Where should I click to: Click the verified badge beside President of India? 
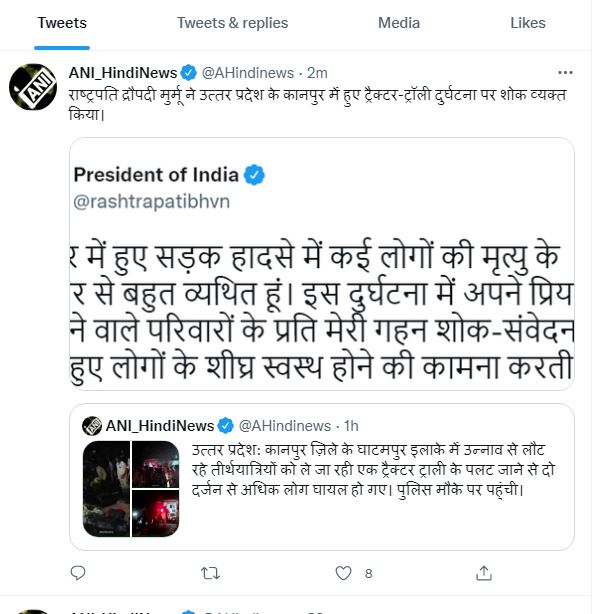[256, 175]
